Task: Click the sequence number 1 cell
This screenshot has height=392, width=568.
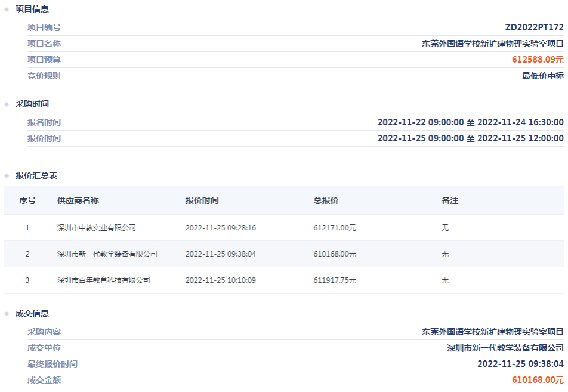Action: point(27,228)
